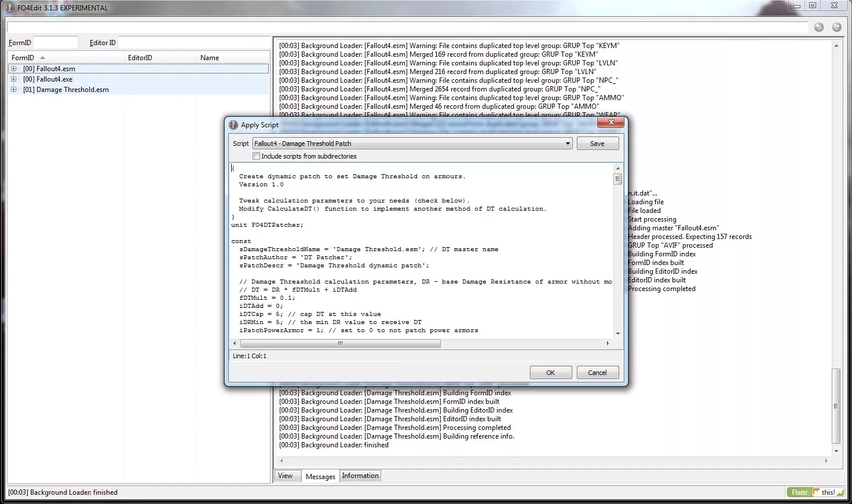The height and width of the screenshot is (504, 852).
Task: Expand the [00] Fallout4.exe tree node
Action: coord(14,79)
